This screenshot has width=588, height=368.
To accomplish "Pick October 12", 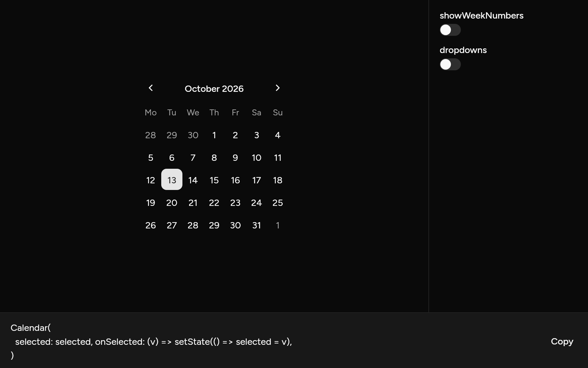I will coord(151,180).
